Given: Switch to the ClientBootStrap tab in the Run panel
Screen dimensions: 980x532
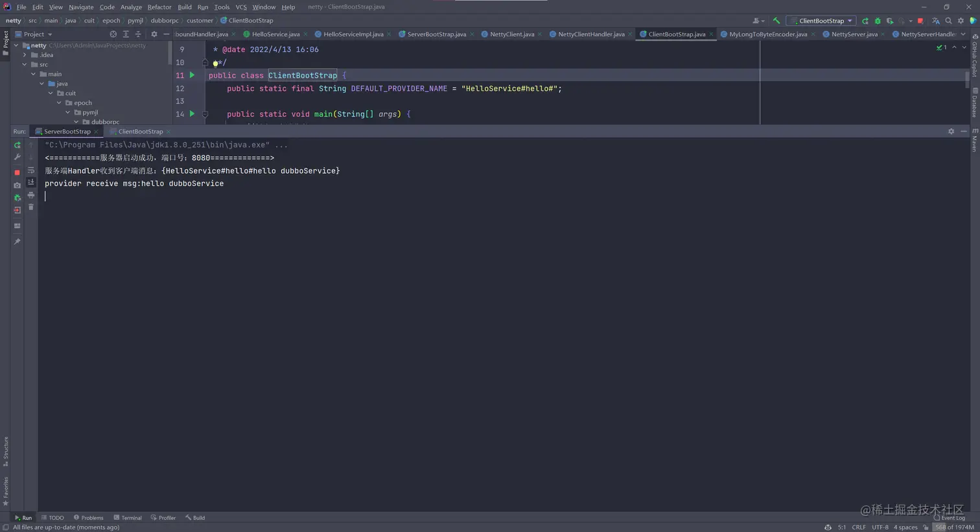Looking at the screenshot, I should pos(140,132).
